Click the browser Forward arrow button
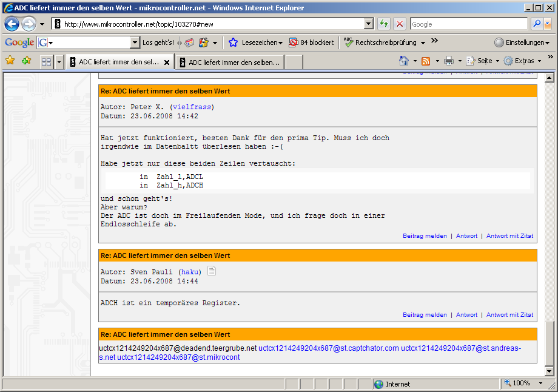 tap(29, 24)
